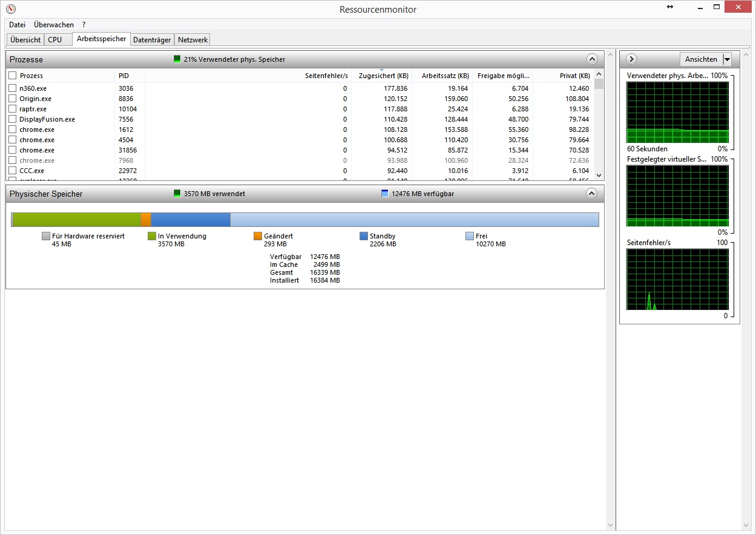Open the Datei menu
The width and height of the screenshot is (756, 535).
[17, 25]
